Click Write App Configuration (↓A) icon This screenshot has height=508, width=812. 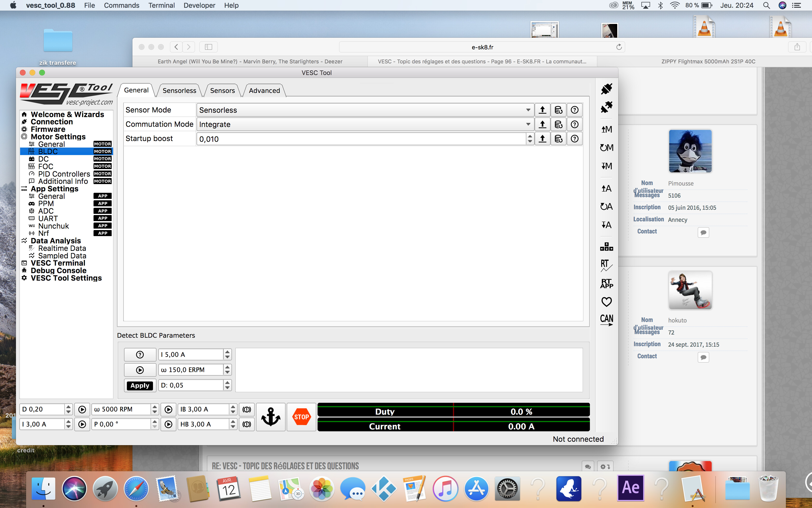(606, 225)
